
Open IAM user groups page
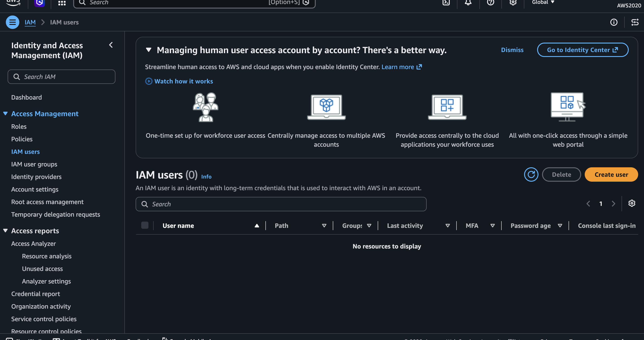tap(34, 164)
